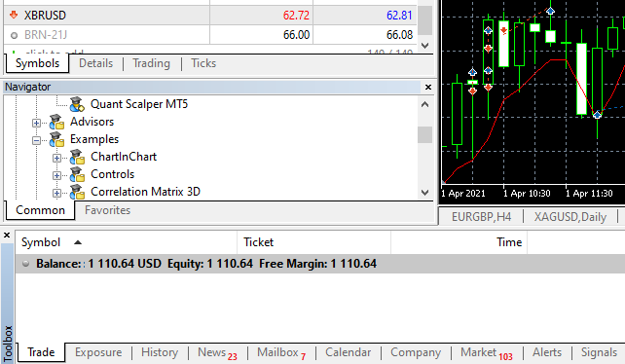The image size is (625, 364).
Task: Expand the ChartInChart tree node
Action: (56, 158)
